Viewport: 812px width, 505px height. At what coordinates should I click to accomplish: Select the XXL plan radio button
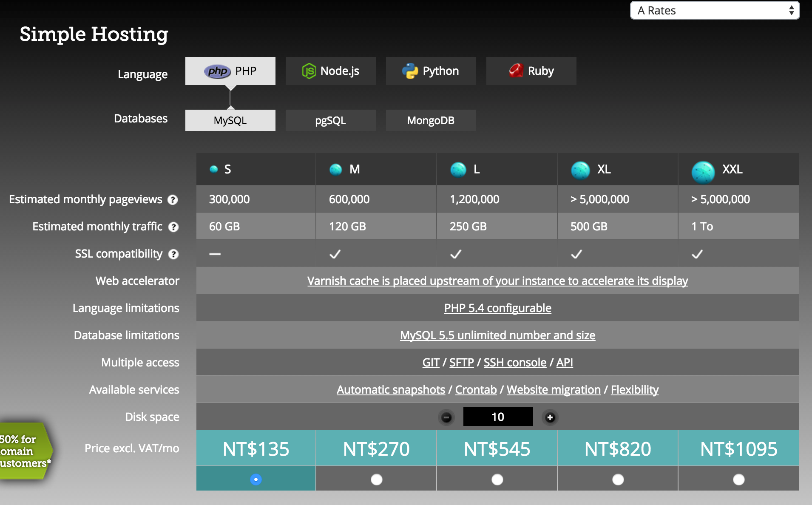739,479
